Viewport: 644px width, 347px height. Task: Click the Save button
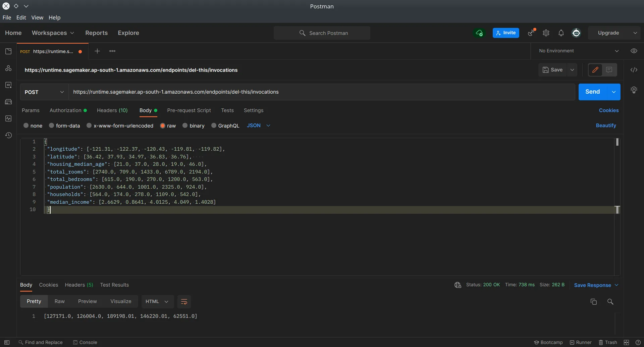tap(553, 70)
